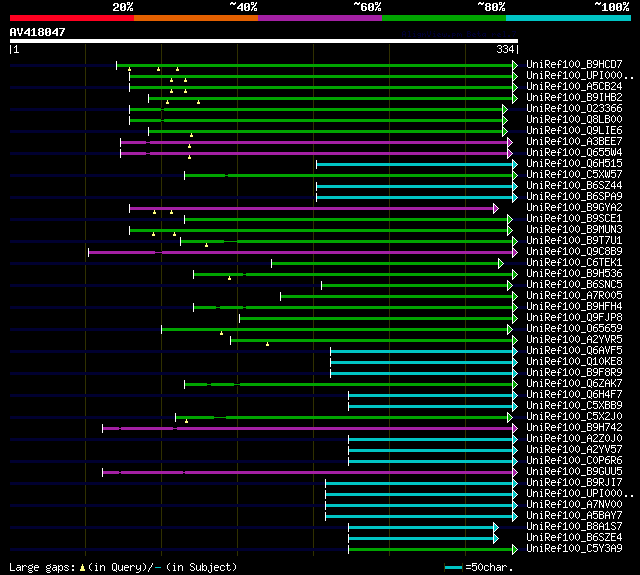Viewport: 640px width, 575px height.
Task: Click UniRef100_B9SCE1 label
Action: click(574, 219)
